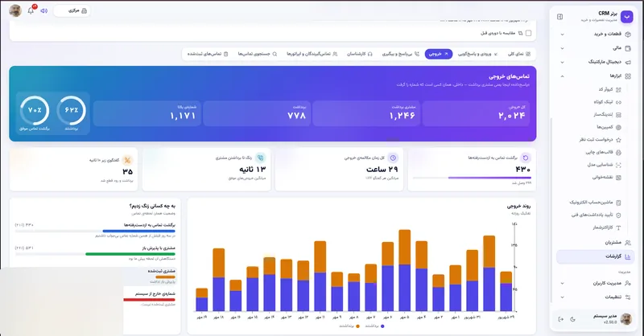
Task: Expand the مالی sidebar chevron
Action: coord(562,48)
